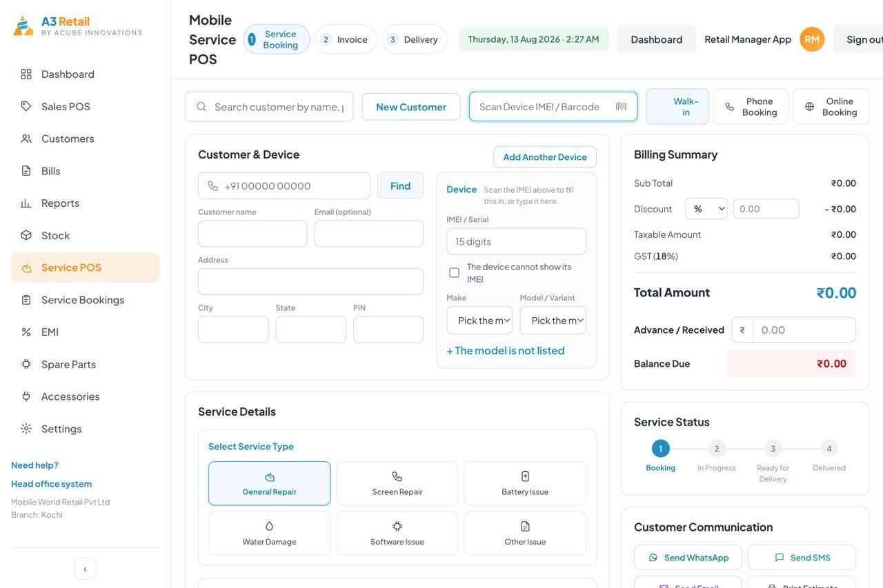Open the discount type % dropdown

(x=706, y=209)
